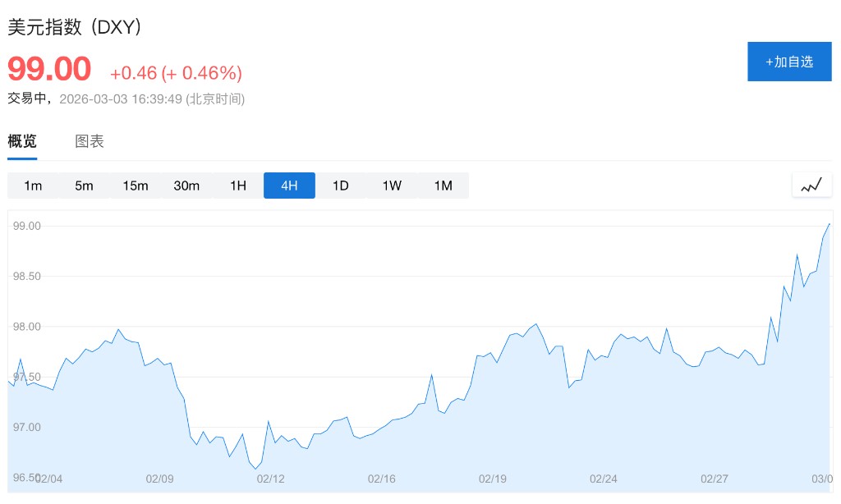Switch the chart to 30m interval
Viewport: 841px width, 504px height.
click(x=186, y=186)
